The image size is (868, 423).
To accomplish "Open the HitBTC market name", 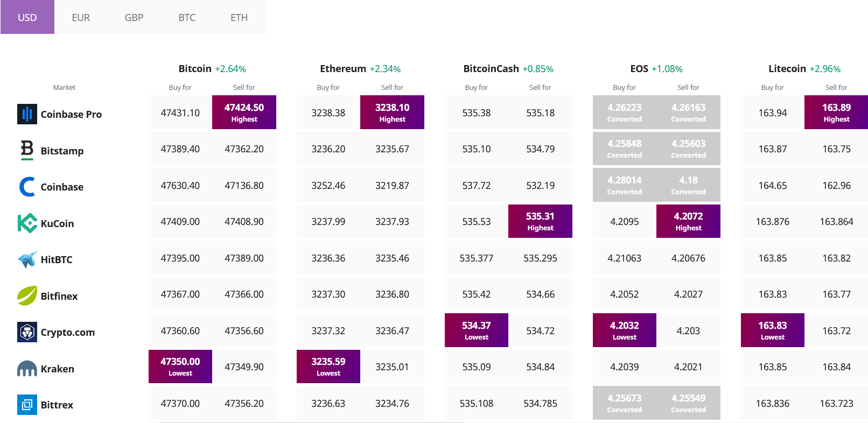I will (x=57, y=259).
